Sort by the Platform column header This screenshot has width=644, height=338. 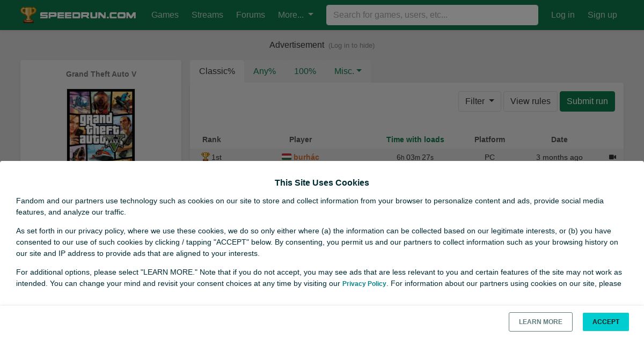489,139
